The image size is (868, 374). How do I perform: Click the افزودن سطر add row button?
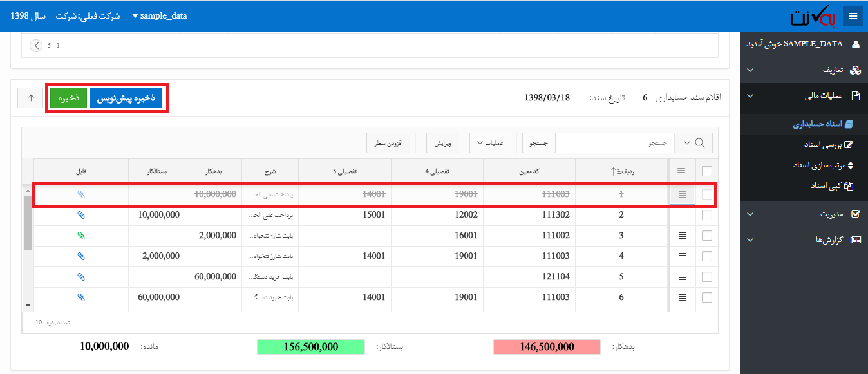pyautogui.click(x=389, y=143)
